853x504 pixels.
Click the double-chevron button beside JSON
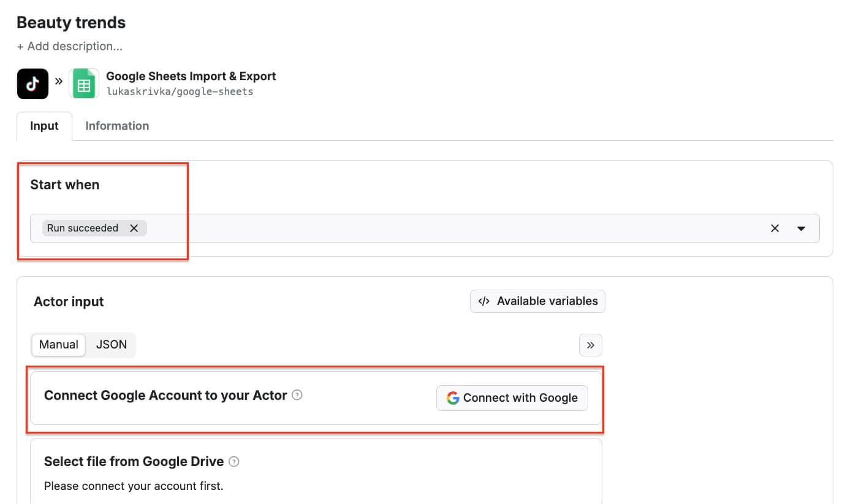tap(590, 345)
